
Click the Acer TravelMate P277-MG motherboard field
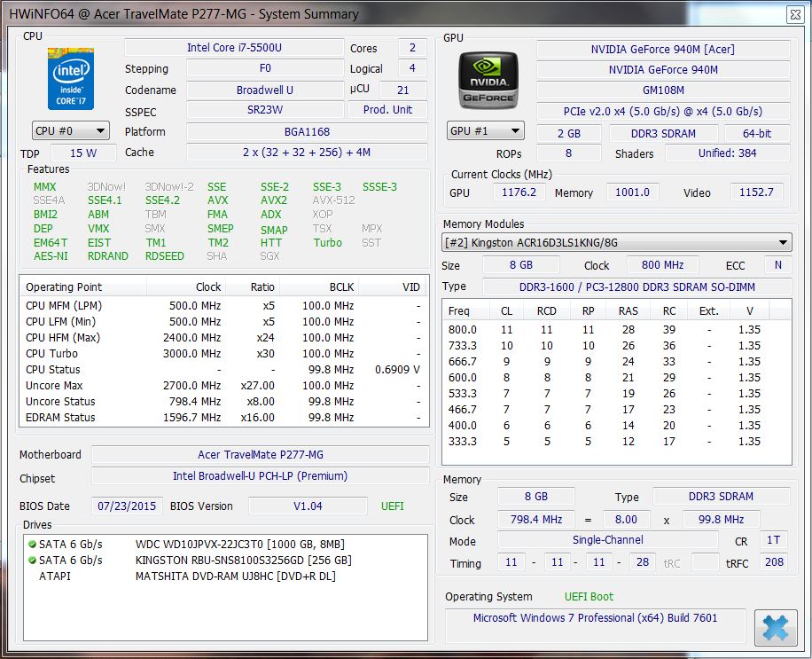(x=260, y=455)
